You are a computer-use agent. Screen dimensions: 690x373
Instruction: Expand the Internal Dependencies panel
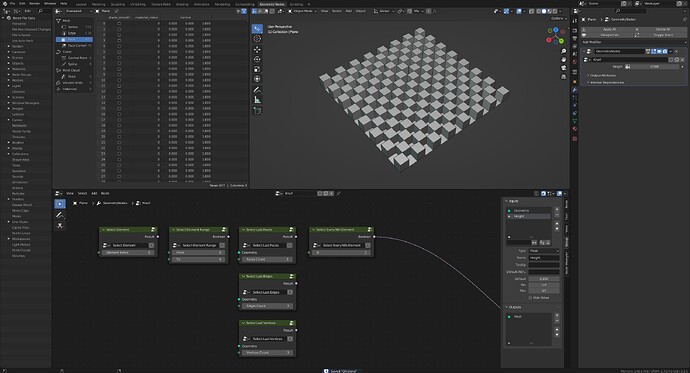[606, 83]
